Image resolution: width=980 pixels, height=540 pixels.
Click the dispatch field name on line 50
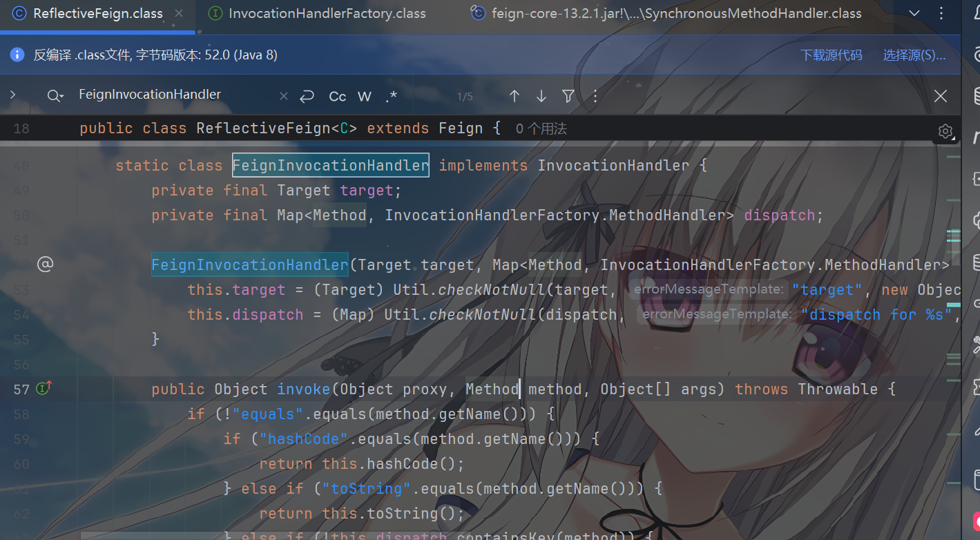[780, 215]
